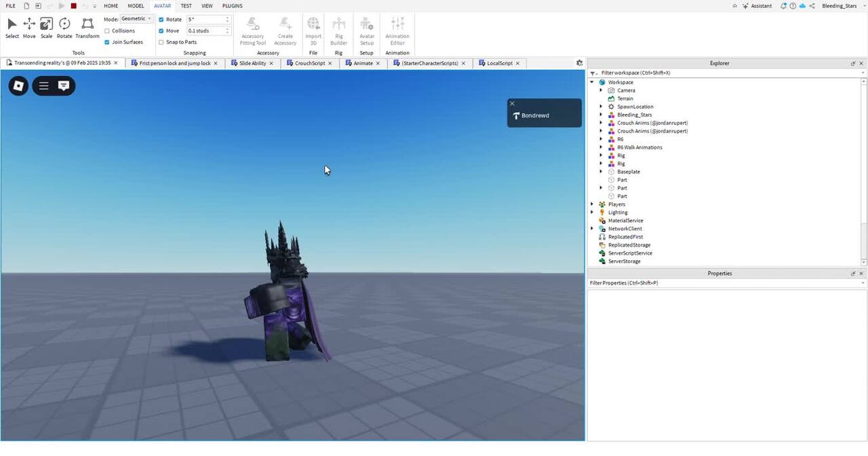Switch to the MODEL ribbon tab
This screenshot has height=456, width=868.
pyautogui.click(x=136, y=6)
